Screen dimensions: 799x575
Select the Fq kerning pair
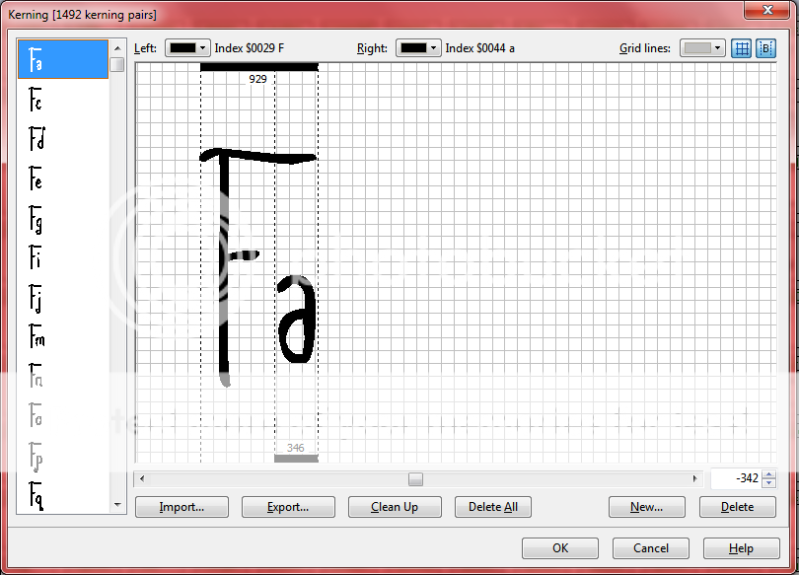pos(37,494)
